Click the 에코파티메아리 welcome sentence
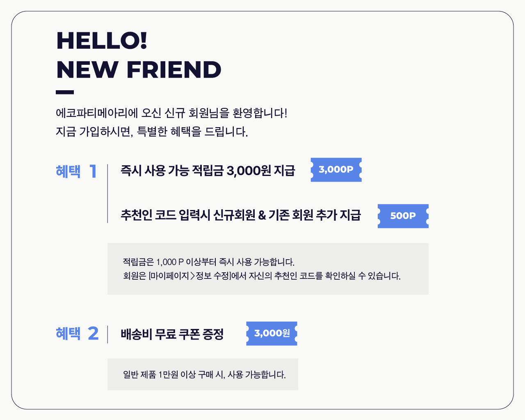The height and width of the screenshot is (420, 525). (x=171, y=113)
